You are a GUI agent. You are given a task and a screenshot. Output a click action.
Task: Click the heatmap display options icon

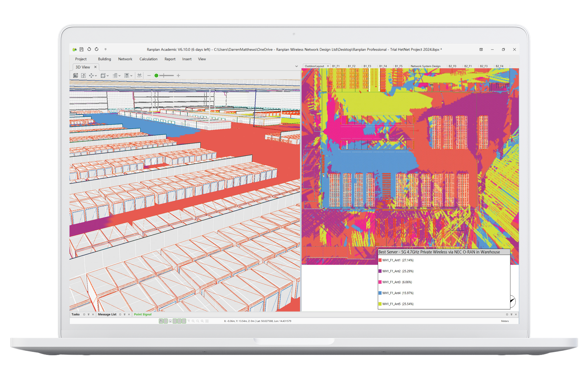[x=127, y=76]
